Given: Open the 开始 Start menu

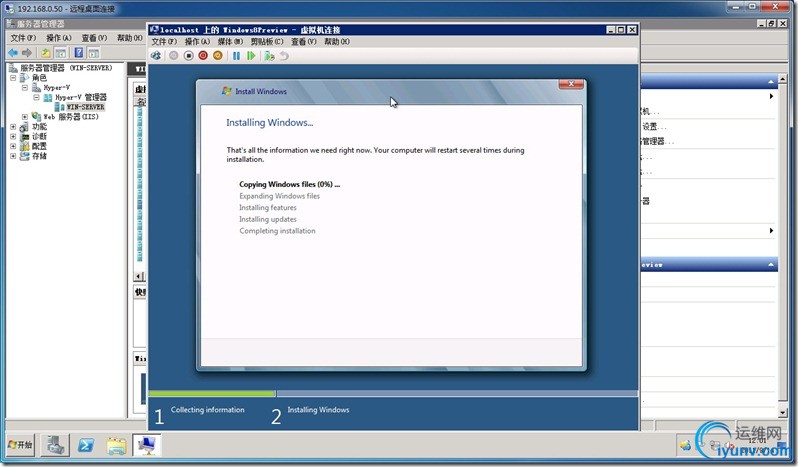Looking at the screenshot, I should coord(20,445).
